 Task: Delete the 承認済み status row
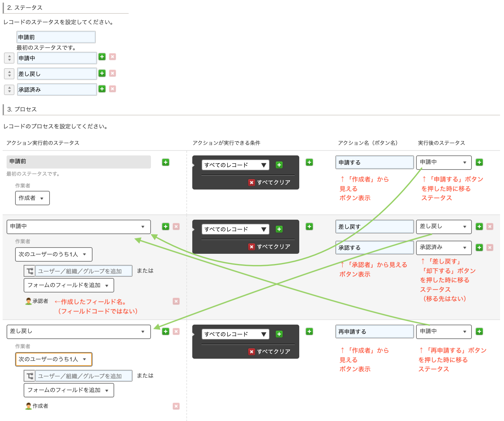[113, 89]
